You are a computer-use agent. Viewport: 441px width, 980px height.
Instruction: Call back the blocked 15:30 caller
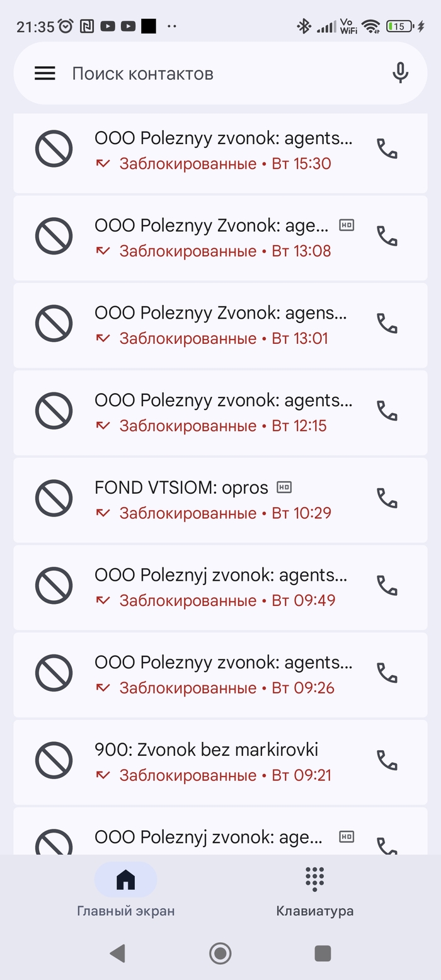pos(387,149)
